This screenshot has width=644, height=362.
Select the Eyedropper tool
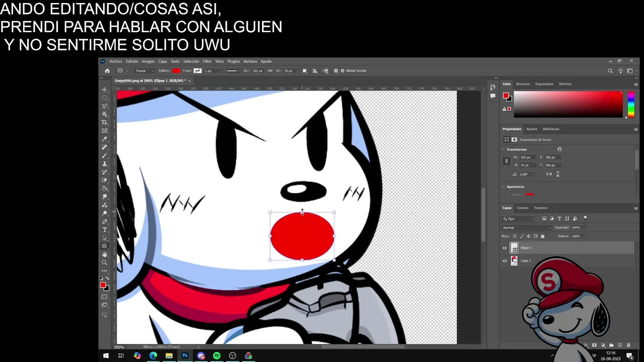point(105,139)
